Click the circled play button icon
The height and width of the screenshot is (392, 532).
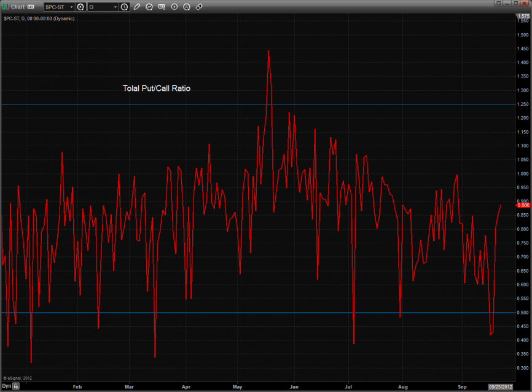coord(174,7)
